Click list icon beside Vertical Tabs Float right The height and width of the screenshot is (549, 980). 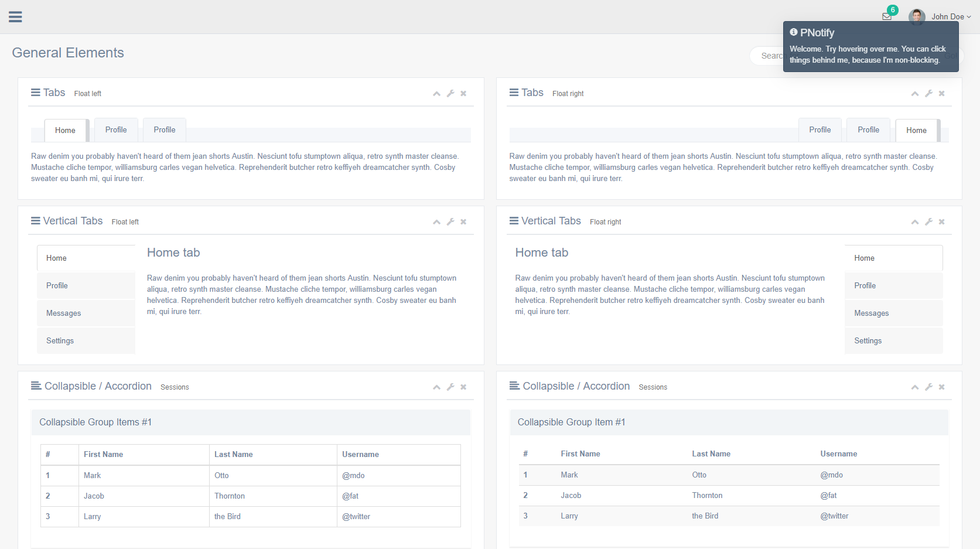click(514, 221)
